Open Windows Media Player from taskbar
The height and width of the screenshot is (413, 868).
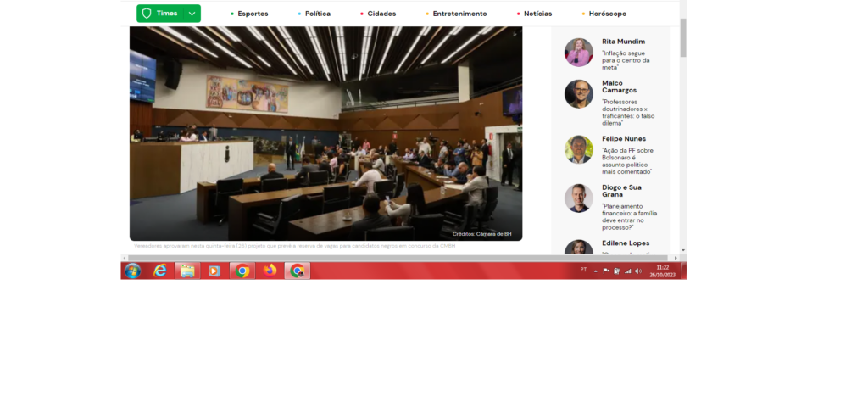click(214, 271)
